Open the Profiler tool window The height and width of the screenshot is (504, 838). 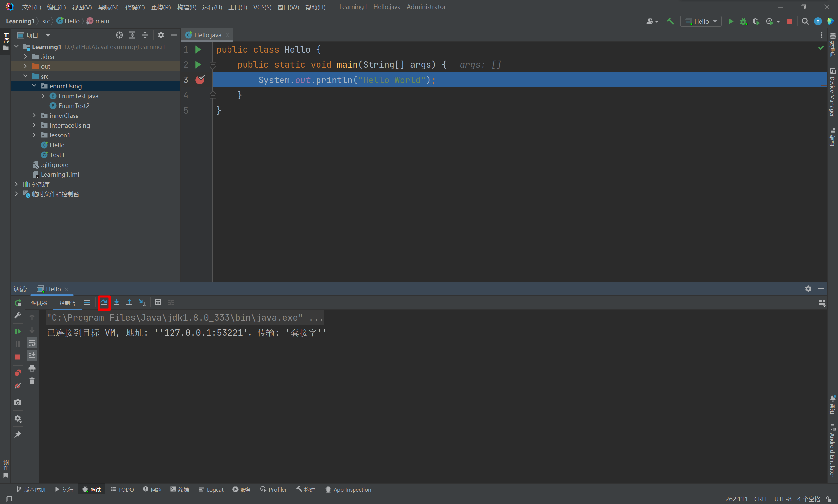tap(273, 489)
